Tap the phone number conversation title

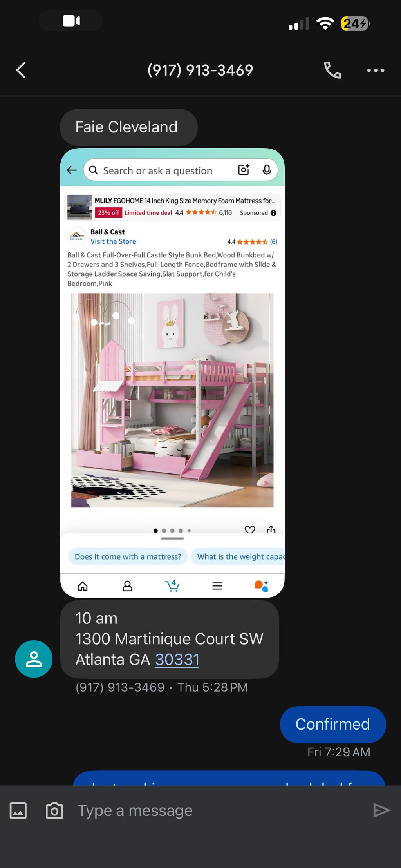tap(200, 71)
